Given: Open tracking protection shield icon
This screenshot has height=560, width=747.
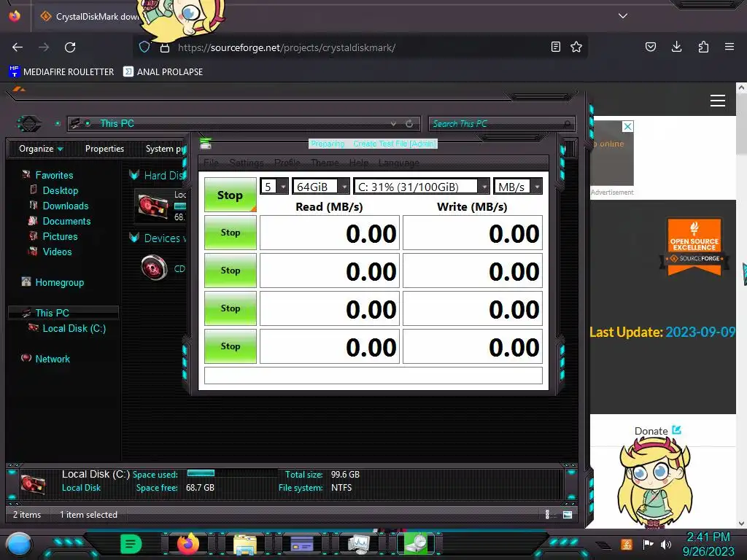Looking at the screenshot, I should coord(144,47).
